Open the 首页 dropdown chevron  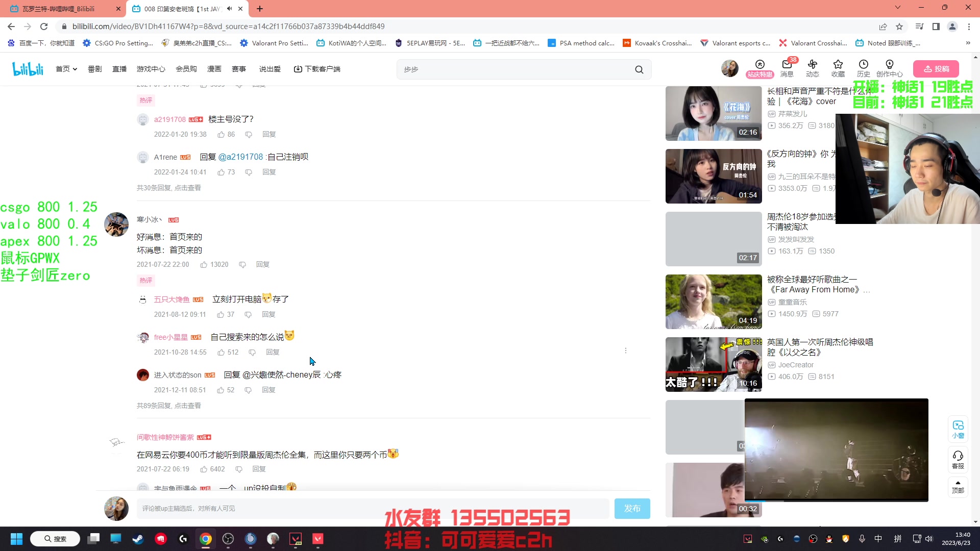75,68
